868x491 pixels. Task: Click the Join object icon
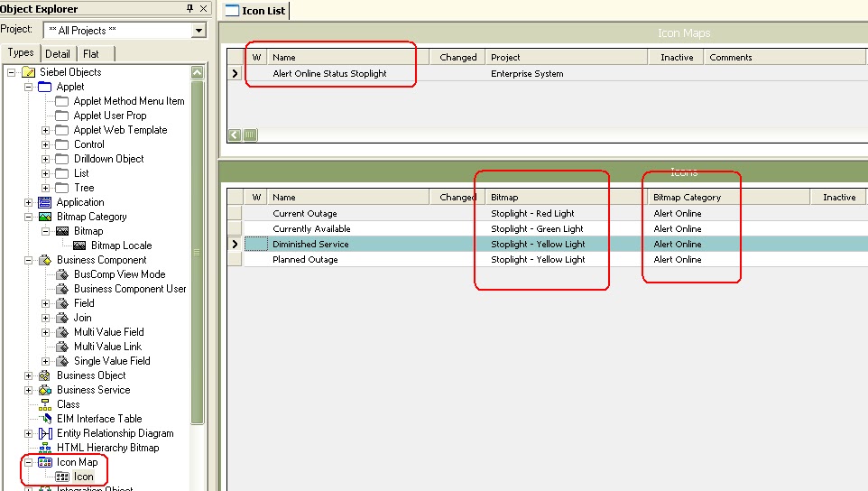click(x=62, y=317)
